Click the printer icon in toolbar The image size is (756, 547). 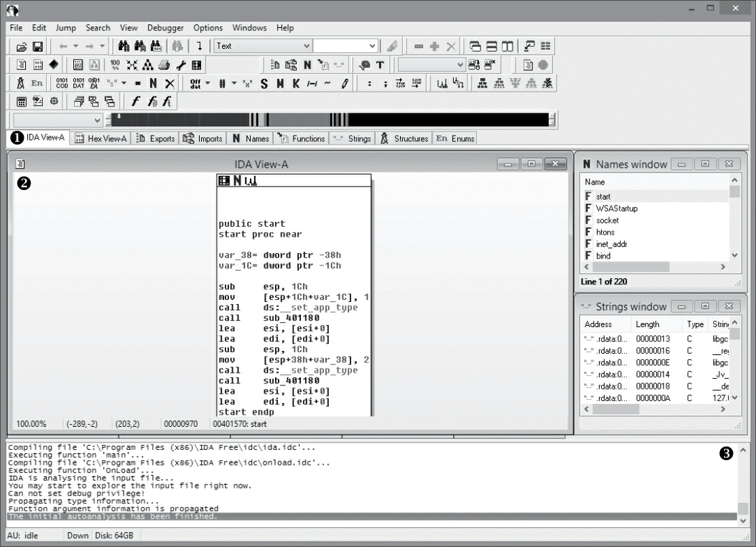[164, 64]
